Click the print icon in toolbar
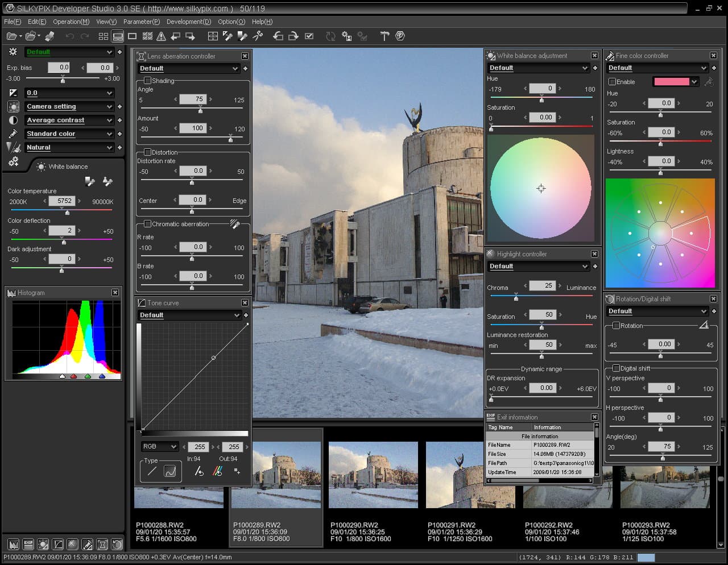728x565 pixels. click(x=49, y=36)
